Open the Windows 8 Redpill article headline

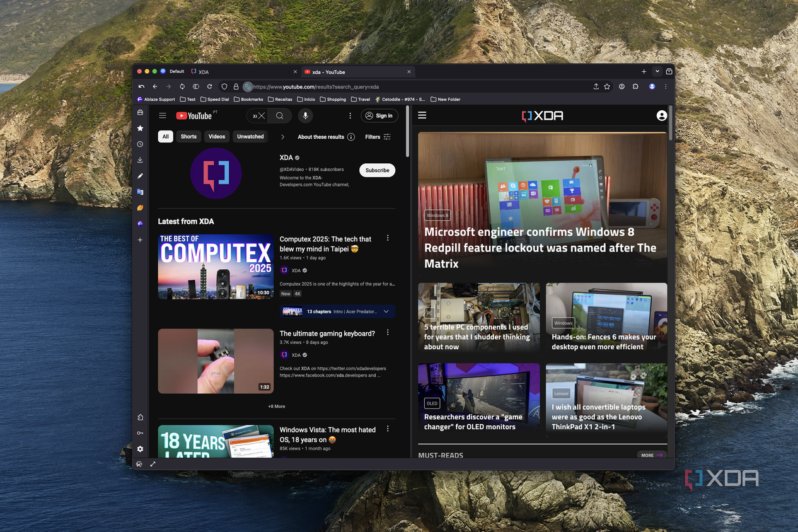tap(540, 248)
